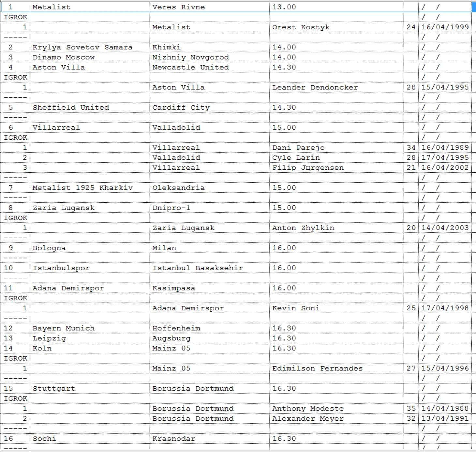Select the 'Sochi' cell
The image size is (476, 452).
click(x=90, y=439)
